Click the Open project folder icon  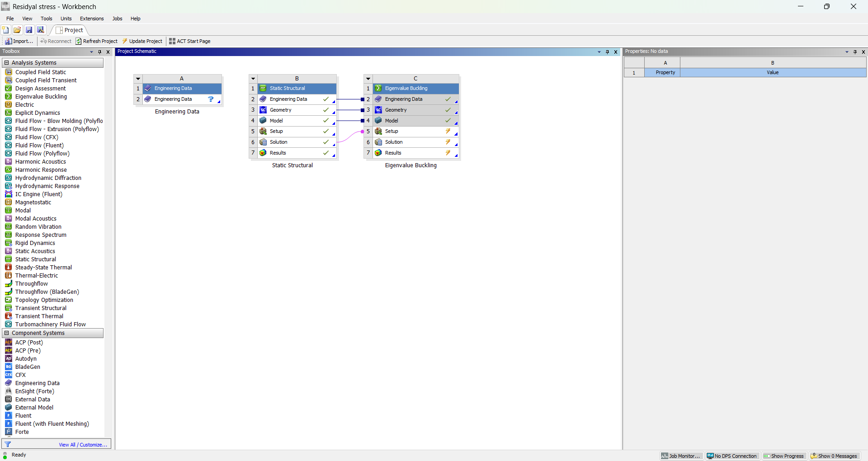click(x=17, y=30)
